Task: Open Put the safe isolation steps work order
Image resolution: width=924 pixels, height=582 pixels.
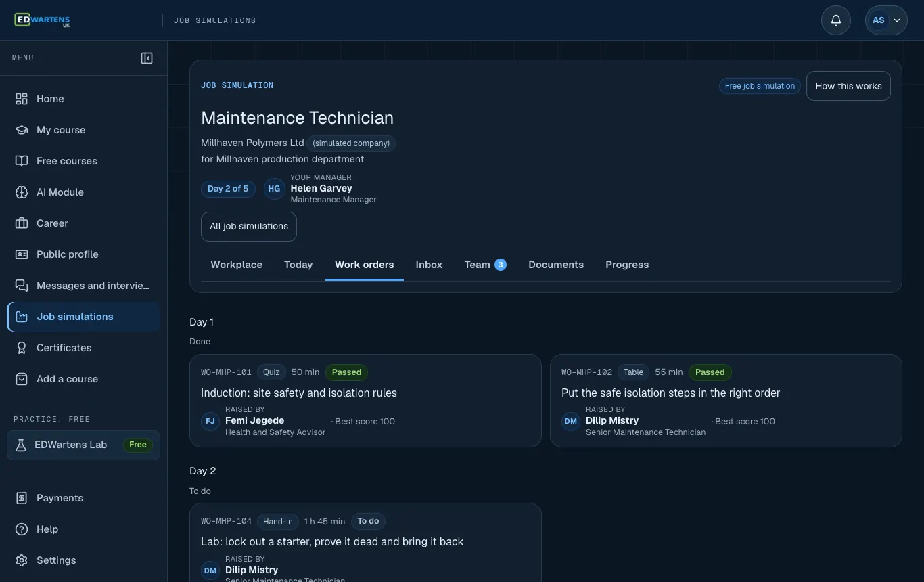Action: [x=726, y=401]
